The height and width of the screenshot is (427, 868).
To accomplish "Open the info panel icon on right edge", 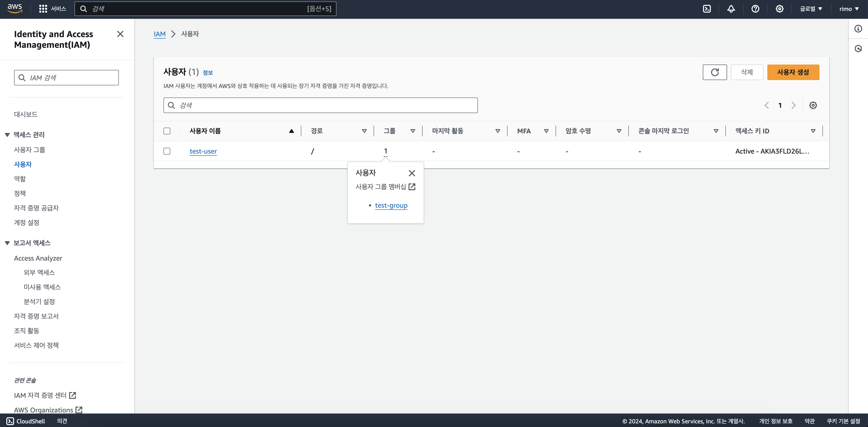I will tap(858, 29).
